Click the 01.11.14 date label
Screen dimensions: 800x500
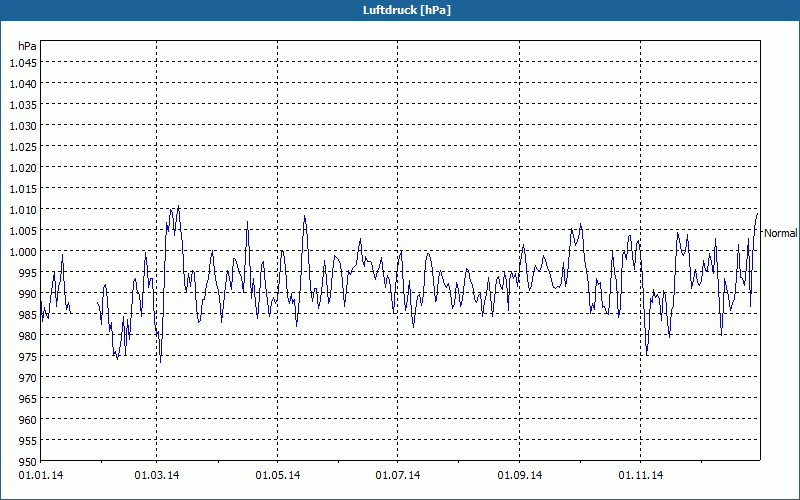pos(641,476)
